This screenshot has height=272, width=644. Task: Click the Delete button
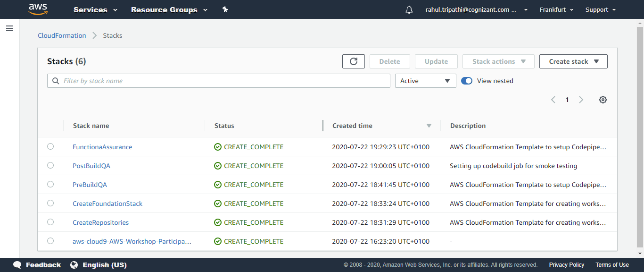click(390, 61)
